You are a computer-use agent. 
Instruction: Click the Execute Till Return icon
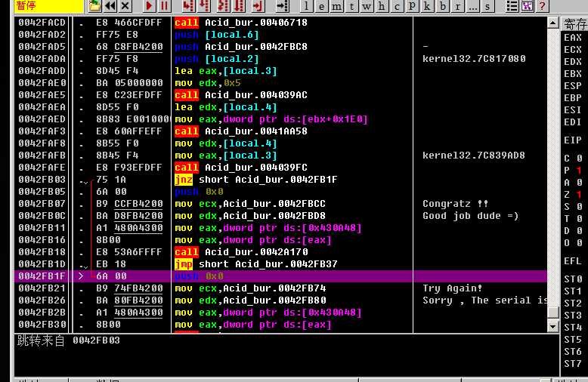click(258, 5)
